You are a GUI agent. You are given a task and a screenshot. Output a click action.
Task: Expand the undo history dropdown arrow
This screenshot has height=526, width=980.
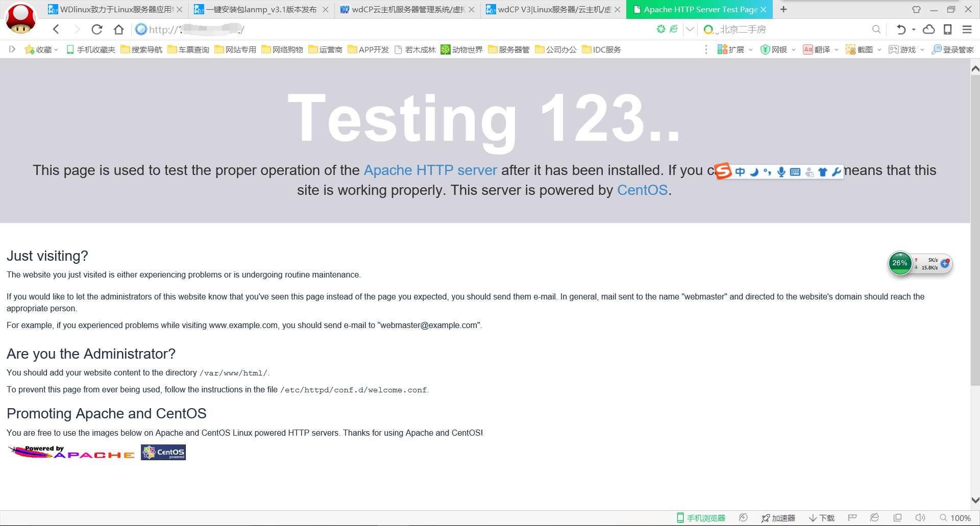[x=914, y=30]
